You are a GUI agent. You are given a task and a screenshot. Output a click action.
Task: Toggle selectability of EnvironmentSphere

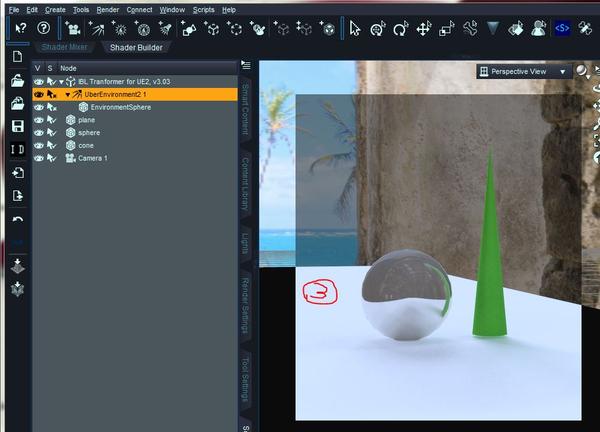click(x=51, y=107)
